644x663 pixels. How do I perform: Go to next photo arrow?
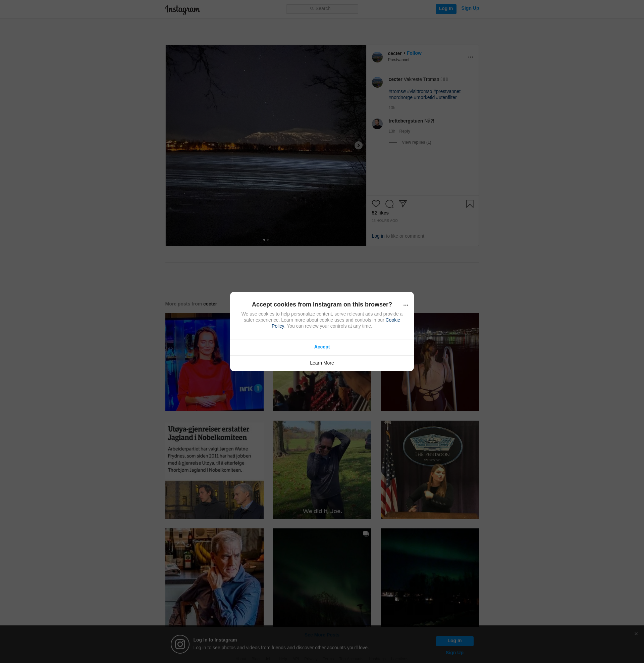click(358, 146)
